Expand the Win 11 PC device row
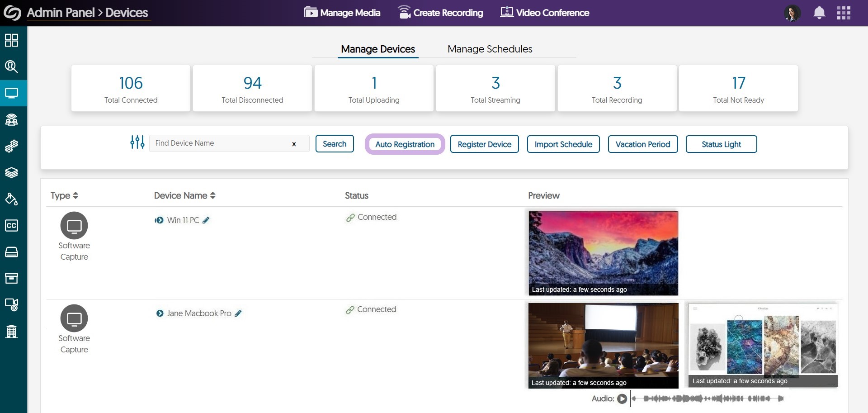Image resolution: width=868 pixels, height=413 pixels. (x=159, y=220)
